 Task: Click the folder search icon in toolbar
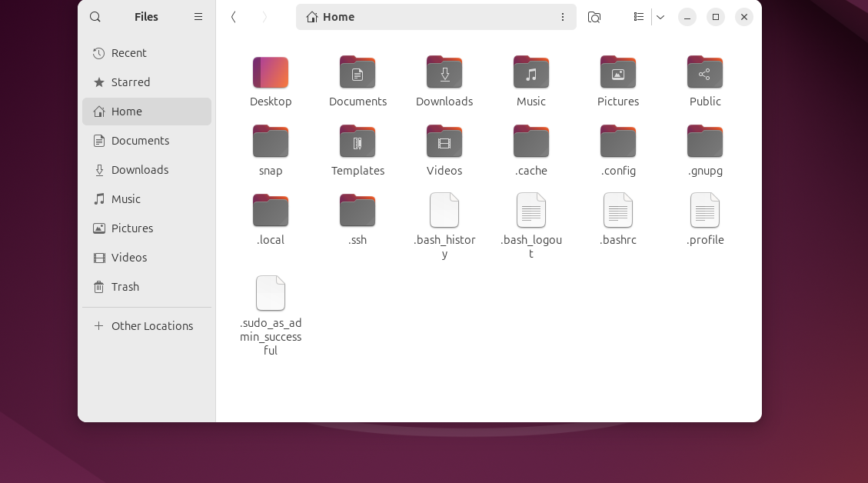pyautogui.click(x=594, y=17)
